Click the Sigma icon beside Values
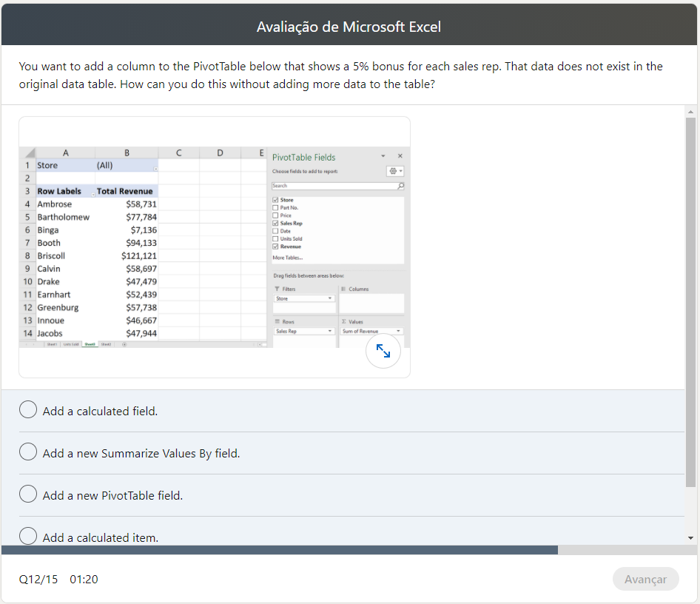The width and height of the screenshot is (700, 604). click(x=343, y=321)
